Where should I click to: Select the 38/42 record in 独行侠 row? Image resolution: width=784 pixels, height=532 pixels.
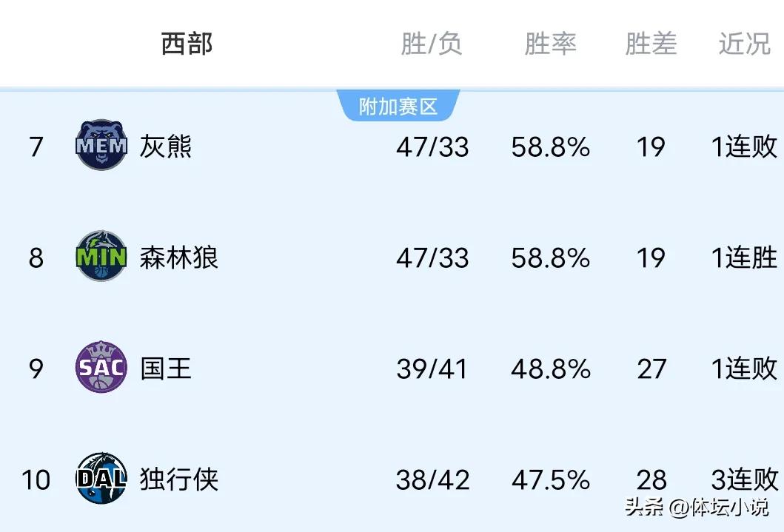click(432, 480)
